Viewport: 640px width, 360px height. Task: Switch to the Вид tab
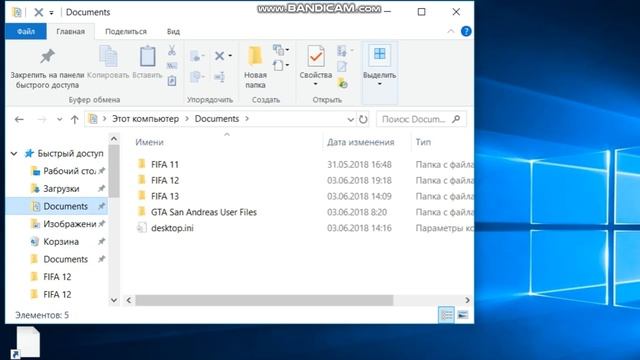[173, 31]
